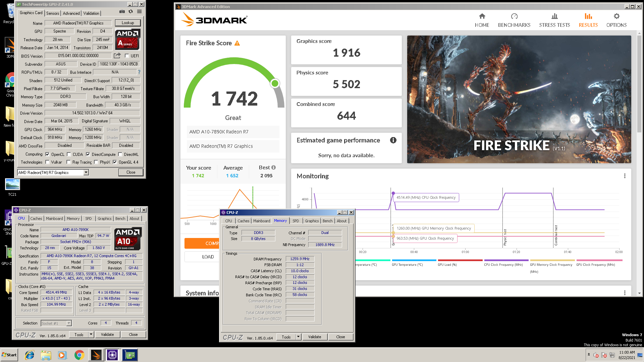Screen dimensions: 644x362
Task: Click Validate in left CPU-Z window
Action: (x=107, y=335)
